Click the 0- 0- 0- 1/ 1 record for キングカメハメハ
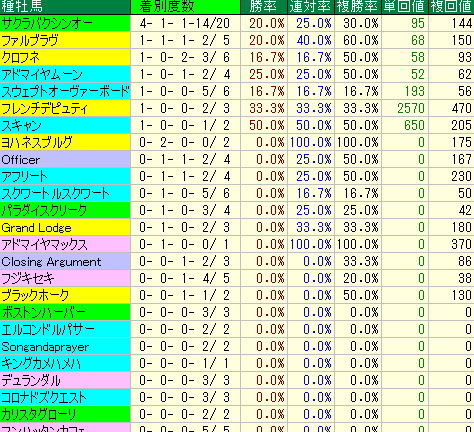The width and height of the screenshot is (474, 432). pyautogui.click(x=185, y=363)
